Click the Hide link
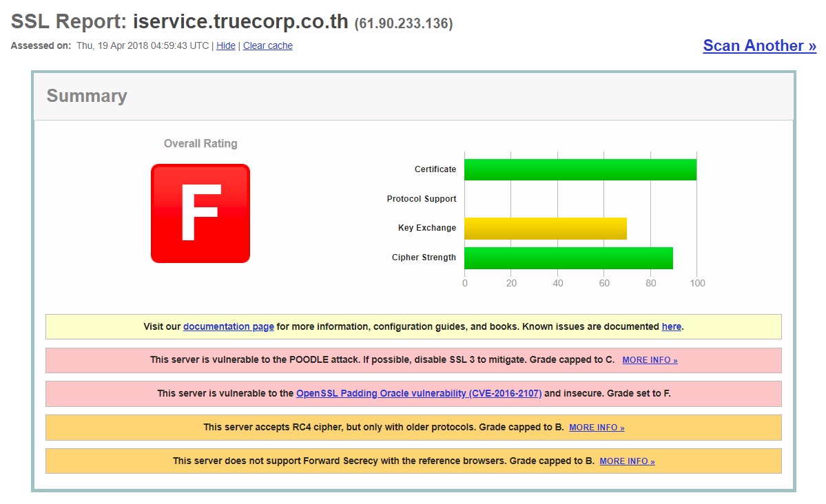Screen dimensions: 826x504 pos(225,46)
